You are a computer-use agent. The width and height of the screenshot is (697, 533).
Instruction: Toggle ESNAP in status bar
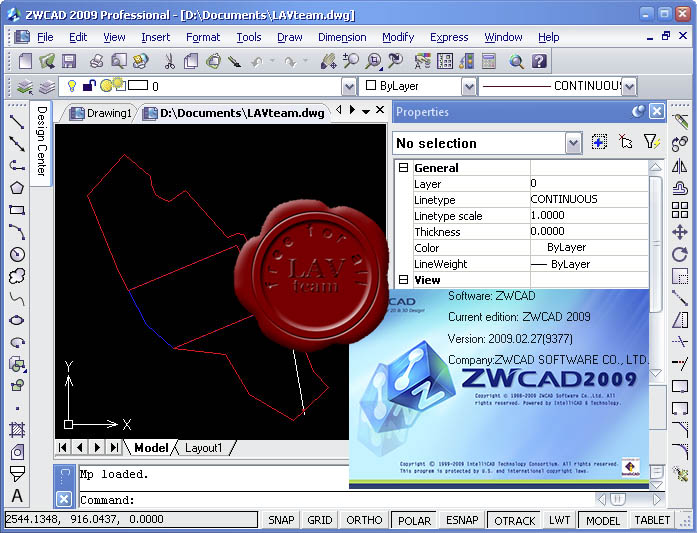point(462,520)
